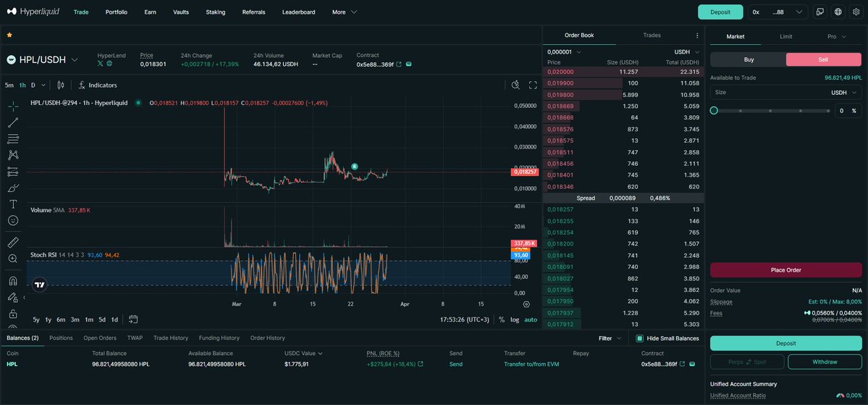868x405 pixels.
Task: Toggle lock all drawings
Action: 13,314
